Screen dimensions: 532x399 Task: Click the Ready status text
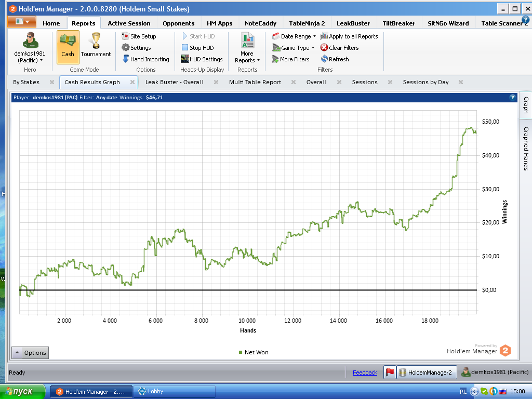(17, 373)
